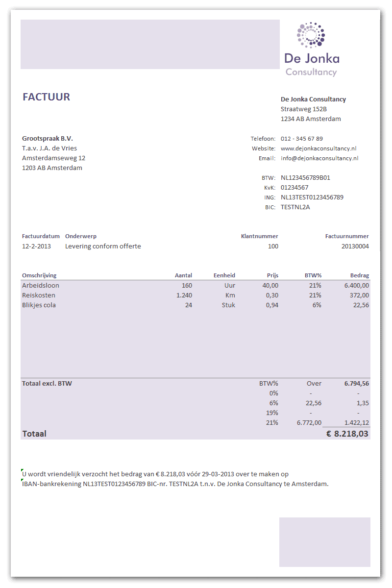Click the customer name Grootspraak B.V.
The width and height of the screenshot is (392, 588).
[48, 139]
